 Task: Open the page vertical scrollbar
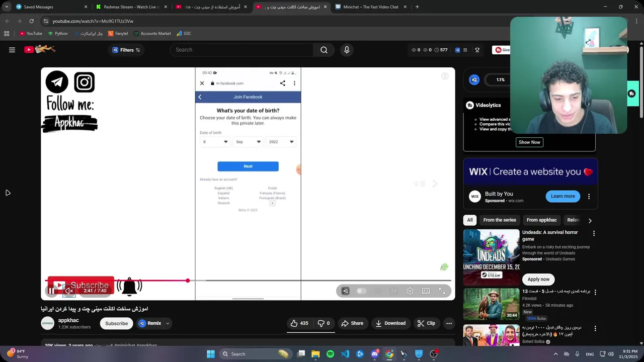[x=641, y=83]
